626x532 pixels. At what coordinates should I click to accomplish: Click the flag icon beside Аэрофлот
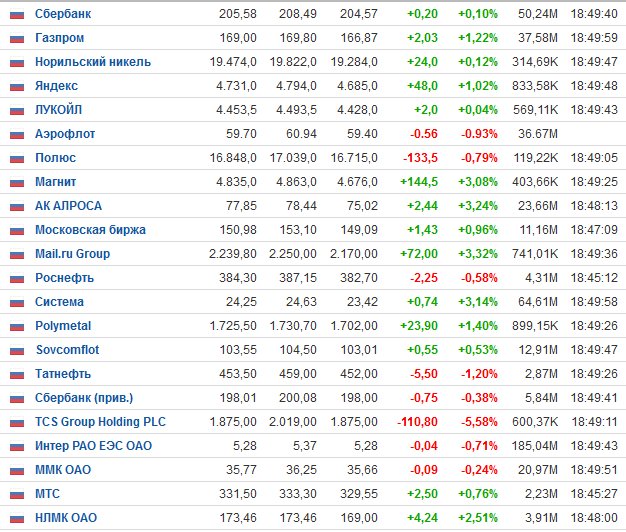17,134
